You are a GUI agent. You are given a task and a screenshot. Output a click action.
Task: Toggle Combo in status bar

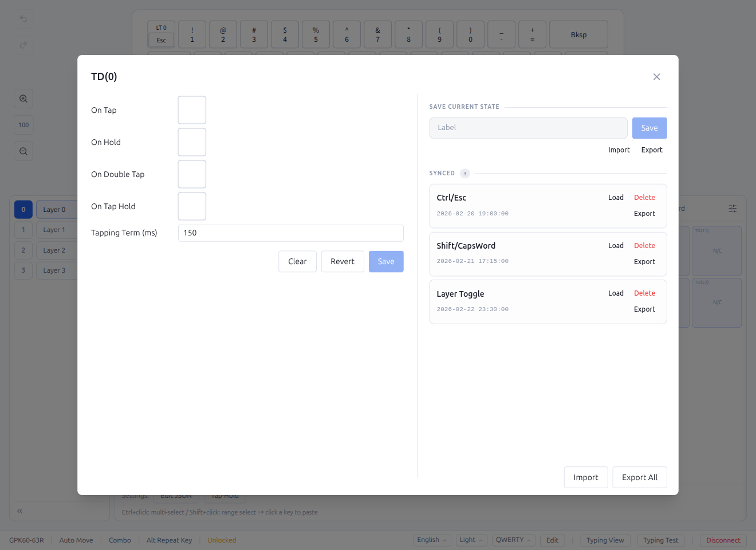[x=120, y=540]
